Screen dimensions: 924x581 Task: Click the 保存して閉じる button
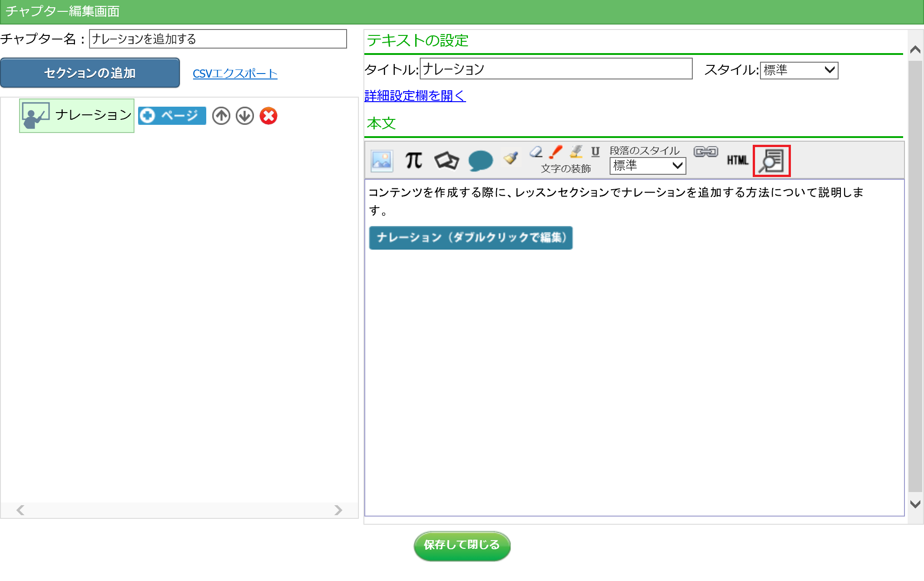(462, 545)
